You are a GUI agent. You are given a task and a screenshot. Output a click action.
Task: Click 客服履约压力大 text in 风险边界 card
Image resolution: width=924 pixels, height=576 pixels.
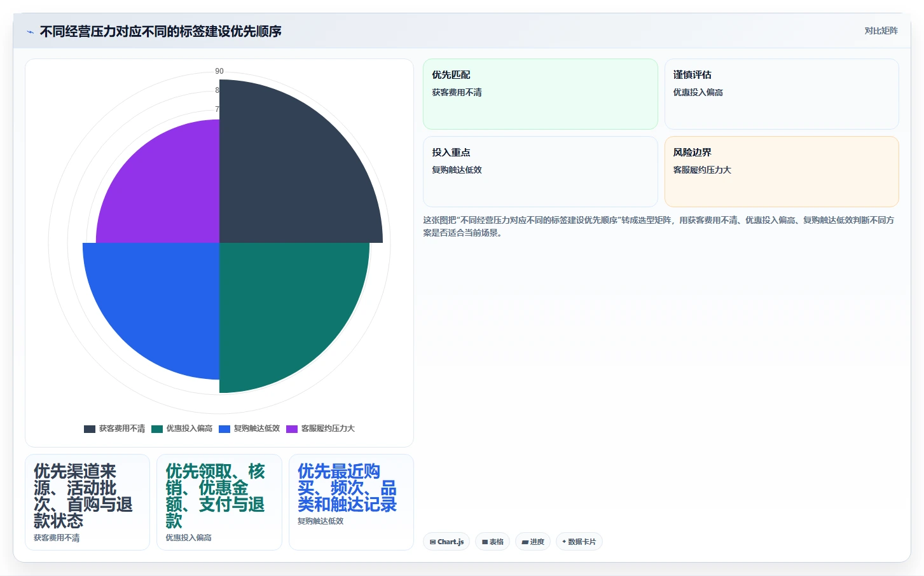pyautogui.click(x=702, y=170)
